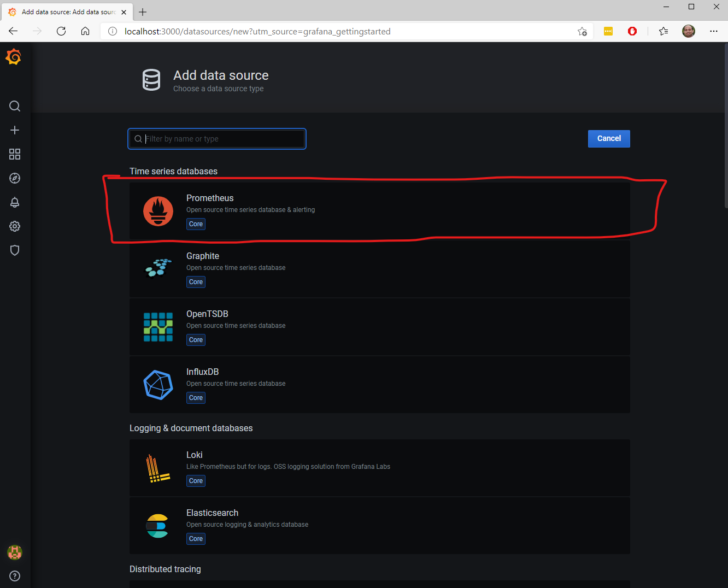This screenshot has height=588, width=728.
Task: Click the page vertical scrollbar thumb
Action: (x=726, y=126)
